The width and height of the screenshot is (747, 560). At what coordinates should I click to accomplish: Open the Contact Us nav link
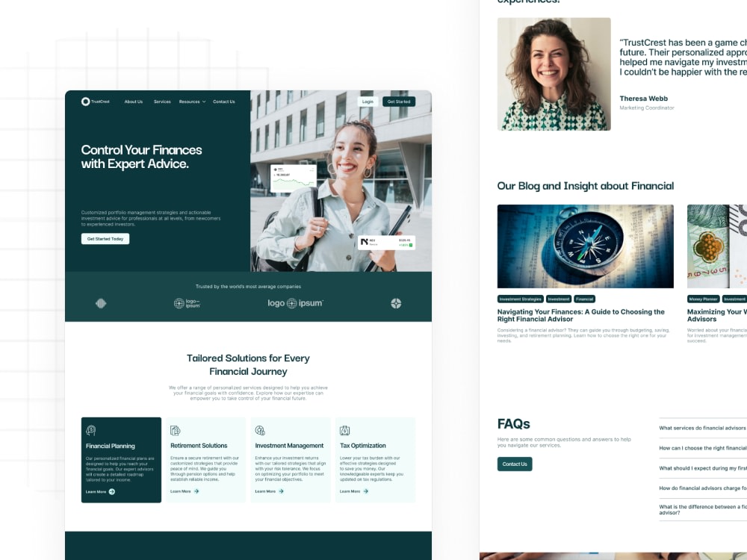click(x=224, y=102)
